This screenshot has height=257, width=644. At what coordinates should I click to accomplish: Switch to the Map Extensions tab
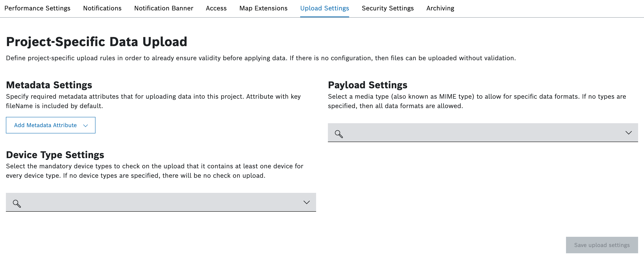pyautogui.click(x=264, y=8)
